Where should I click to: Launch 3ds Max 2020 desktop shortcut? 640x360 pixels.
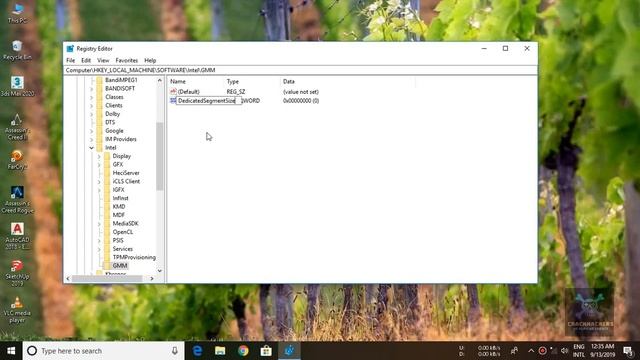click(x=17, y=86)
